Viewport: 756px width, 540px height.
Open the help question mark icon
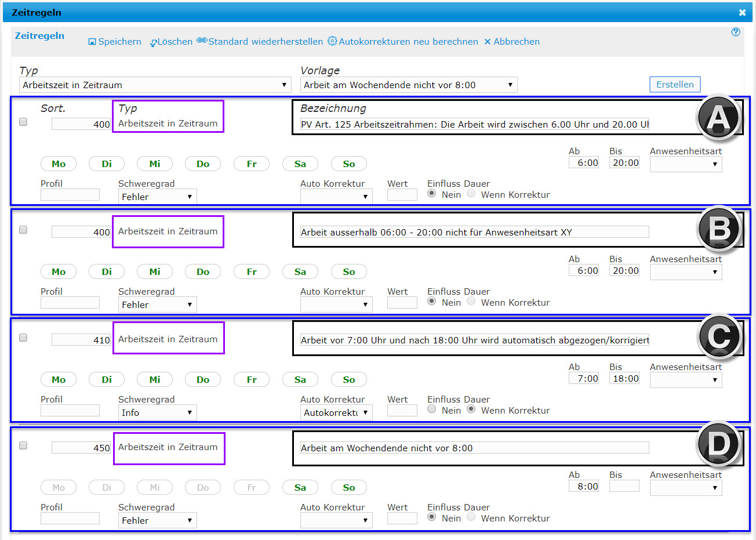pos(736,32)
